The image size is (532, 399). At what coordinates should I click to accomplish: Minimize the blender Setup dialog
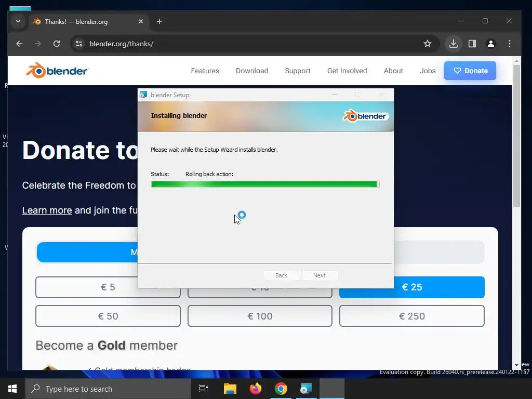(335, 95)
